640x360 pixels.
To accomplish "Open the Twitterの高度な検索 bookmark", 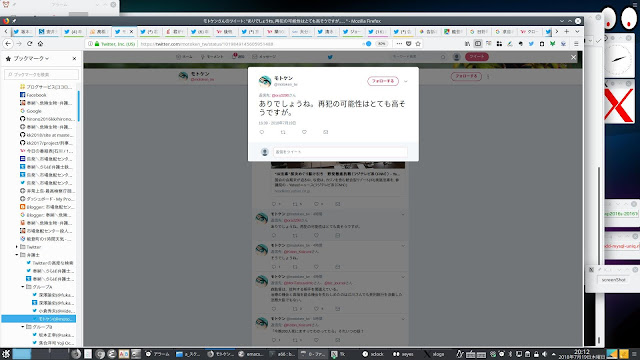I will pyautogui.click(x=50, y=263).
